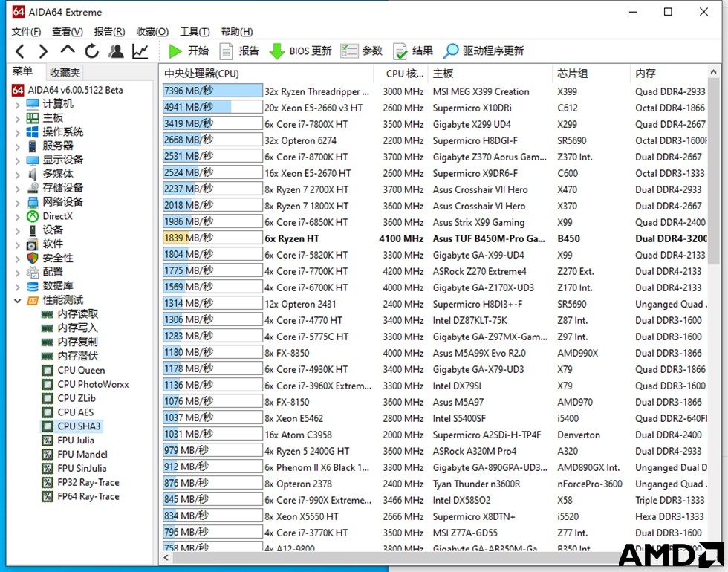Go forward with the right arrow icon
The height and width of the screenshot is (572, 728).
(43, 51)
